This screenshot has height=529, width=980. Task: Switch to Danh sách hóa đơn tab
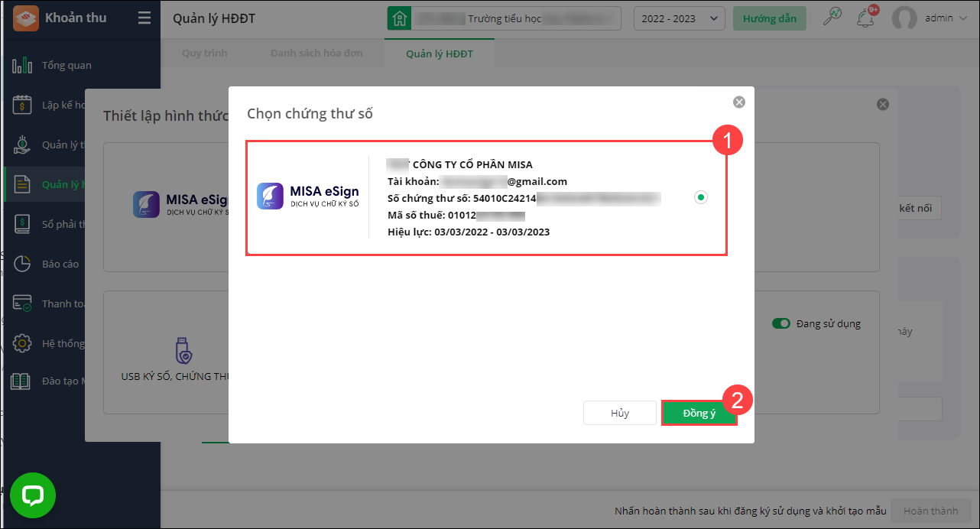click(316, 54)
